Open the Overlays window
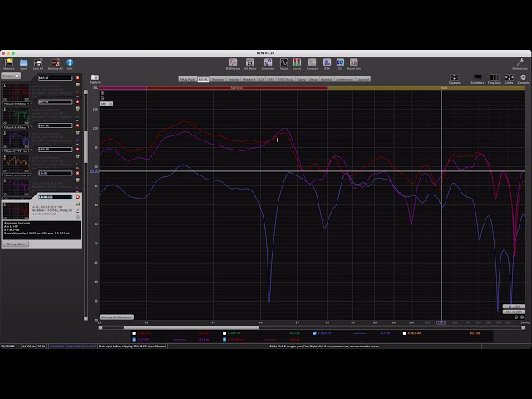The height and width of the screenshot is (399, 532). pyautogui.click(x=312, y=62)
